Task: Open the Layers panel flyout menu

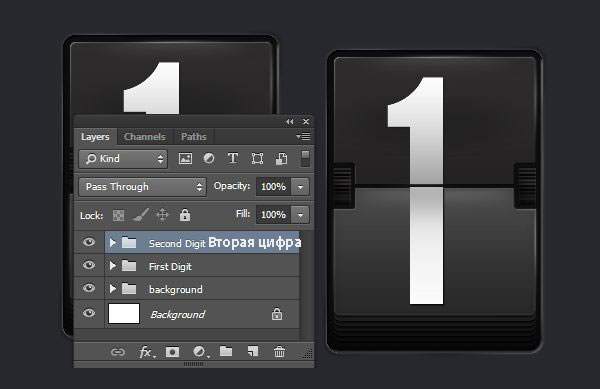Action: coord(303,136)
